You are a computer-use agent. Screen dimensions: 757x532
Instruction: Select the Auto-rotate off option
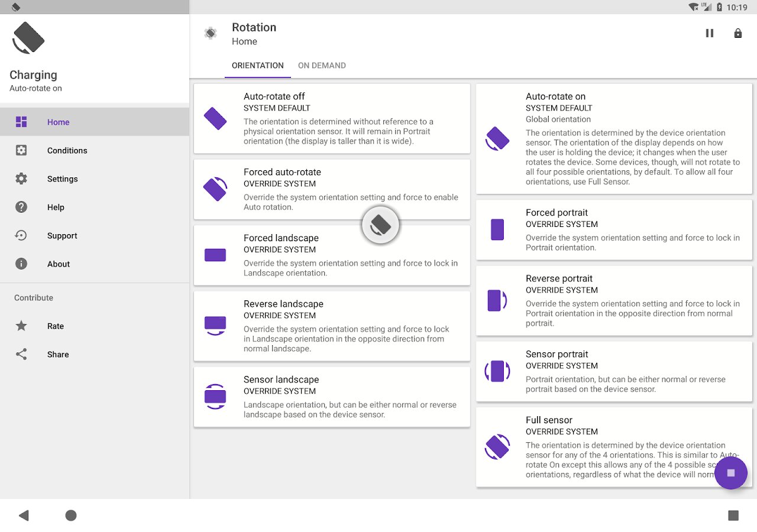(332, 119)
